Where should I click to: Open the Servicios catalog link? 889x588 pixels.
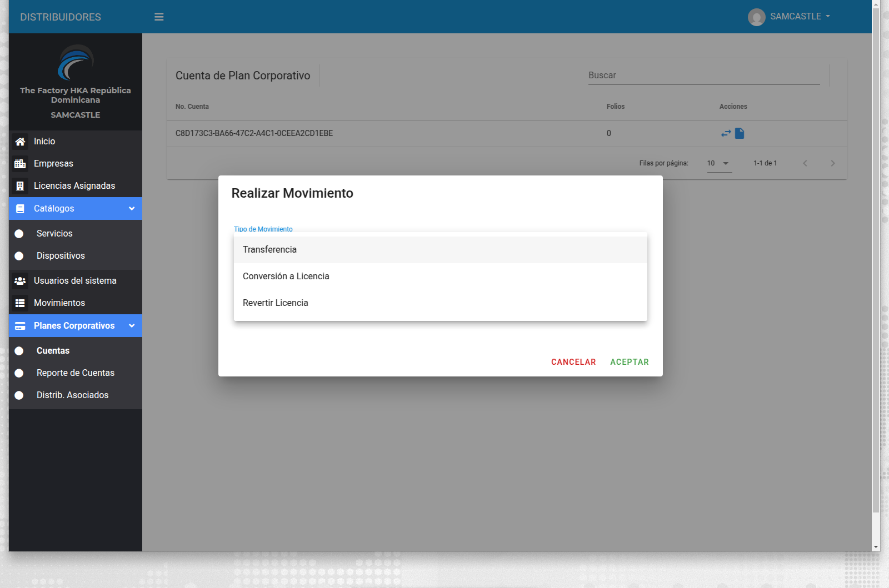click(x=54, y=234)
